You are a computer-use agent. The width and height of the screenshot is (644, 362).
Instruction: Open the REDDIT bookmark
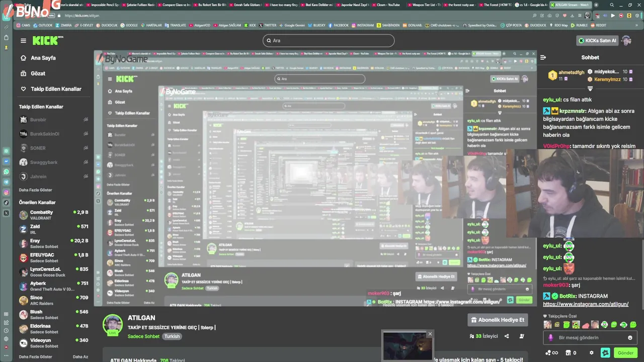[599, 25]
